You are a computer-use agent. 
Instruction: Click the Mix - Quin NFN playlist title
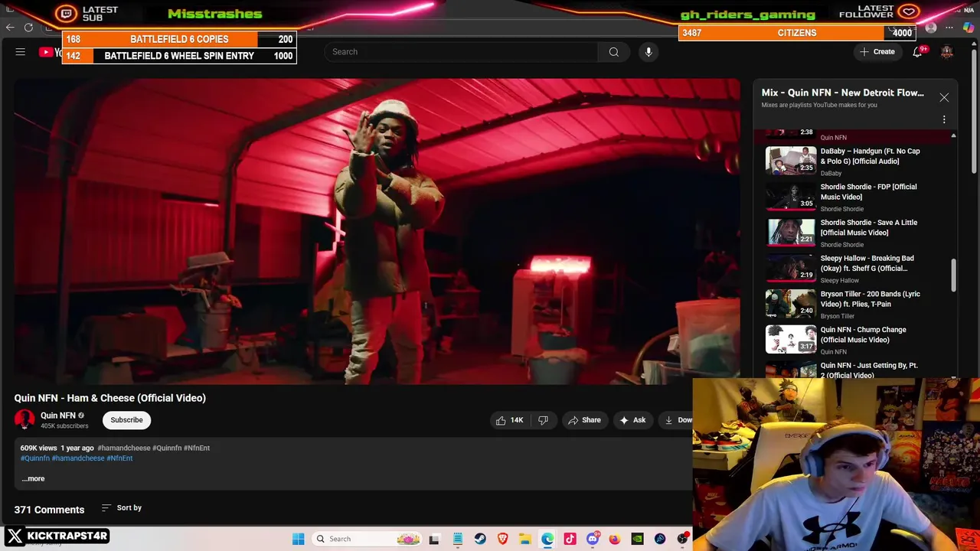tap(842, 93)
